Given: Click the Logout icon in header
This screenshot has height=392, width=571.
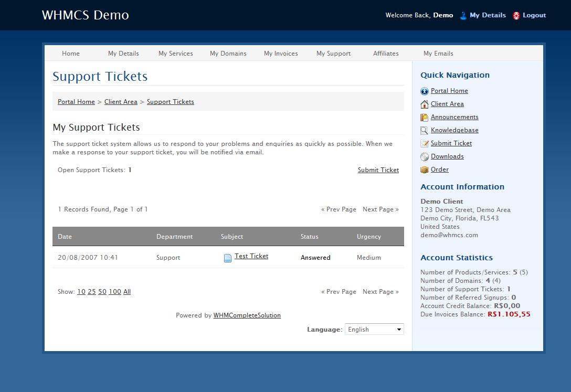Looking at the screenshot, I should [516, 16].
